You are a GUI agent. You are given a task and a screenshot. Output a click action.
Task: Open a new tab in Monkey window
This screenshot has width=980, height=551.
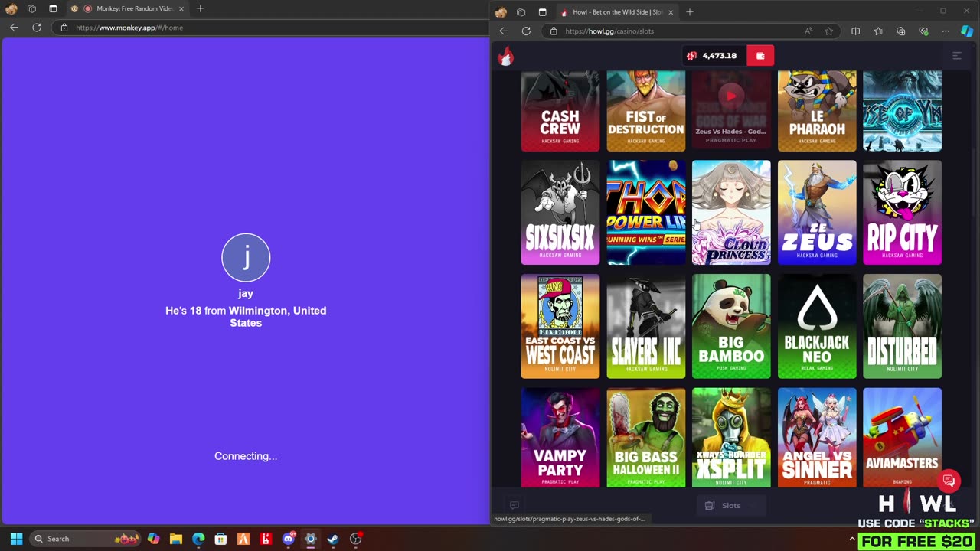point(200,8)
